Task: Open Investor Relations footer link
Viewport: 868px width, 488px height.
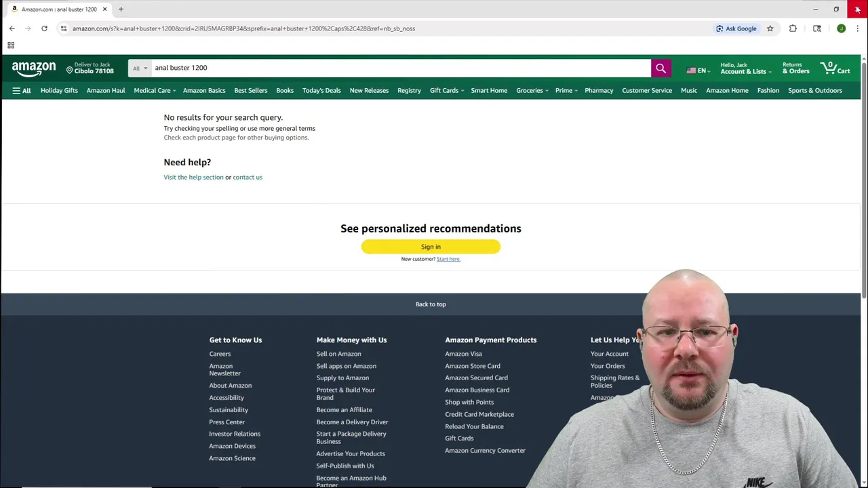Action: click(x=235, y=434)
